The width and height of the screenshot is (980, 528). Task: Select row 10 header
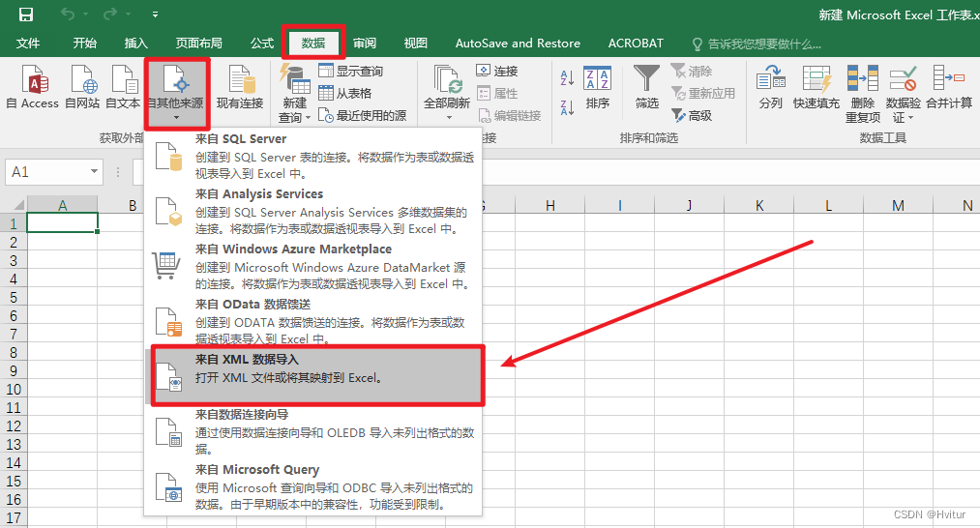click(x=14, y=390)
